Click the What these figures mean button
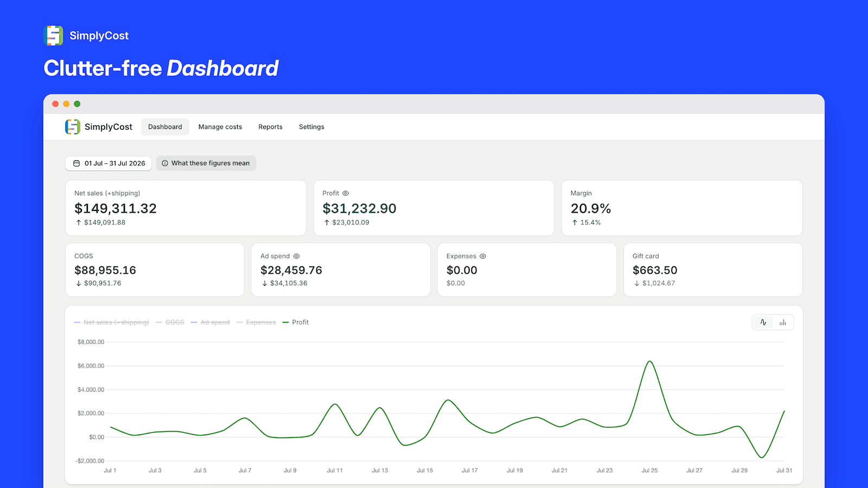Viewport: 868px width, 488px height. click(x=206, y=163)
